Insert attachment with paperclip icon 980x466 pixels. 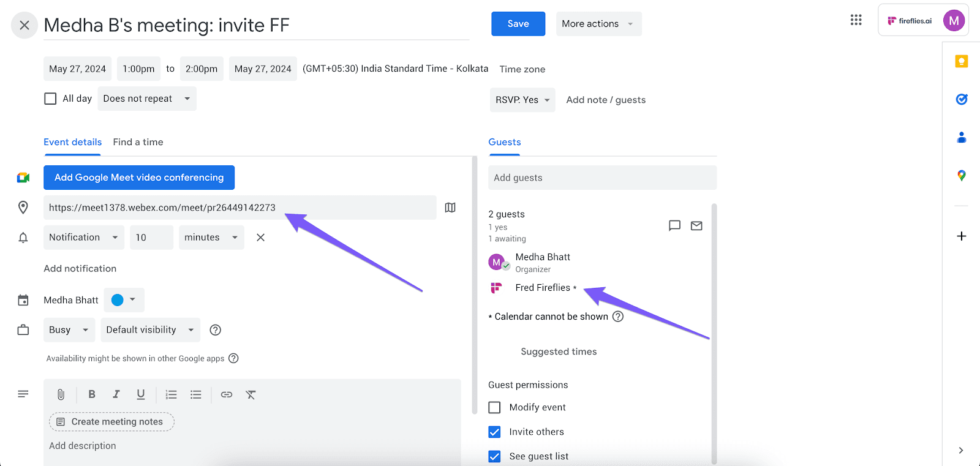coord(61,394)
